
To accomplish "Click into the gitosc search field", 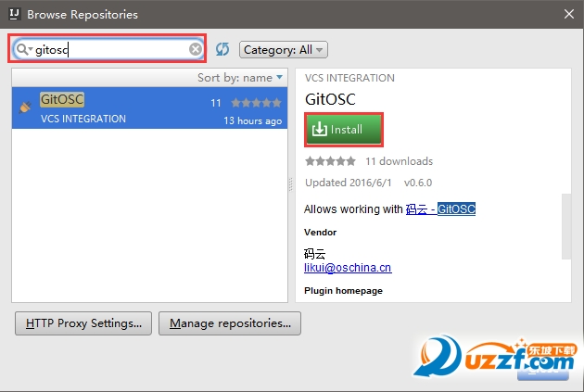I will (108, 49).
